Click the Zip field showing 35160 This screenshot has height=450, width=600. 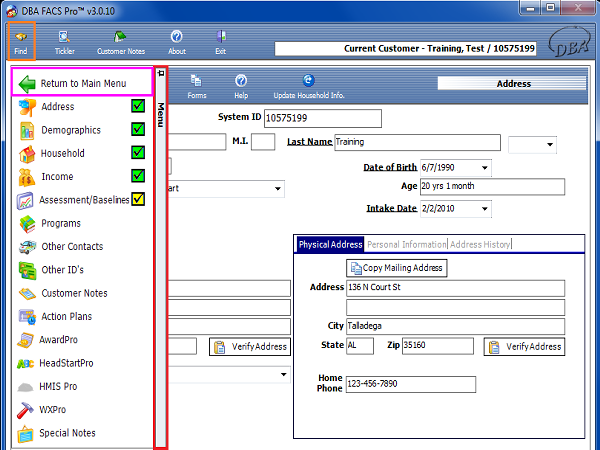click(x=437, y=346)
